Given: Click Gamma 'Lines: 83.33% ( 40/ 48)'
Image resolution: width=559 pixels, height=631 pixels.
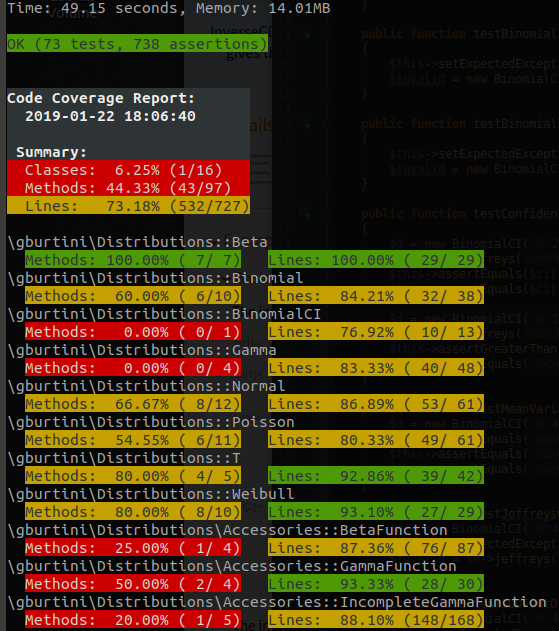Looking at the screenshot, I should tap(376, 368).
